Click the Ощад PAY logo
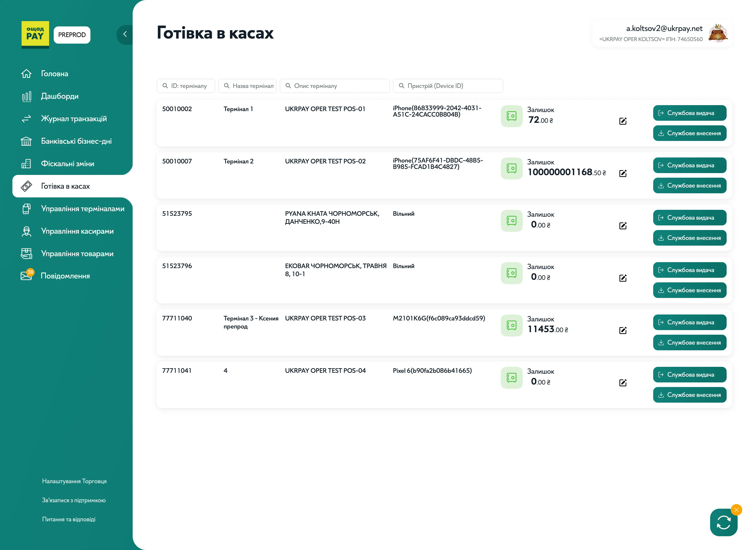Image resolution: width=756 pixels, height=550 pixels. coord(35,34)
